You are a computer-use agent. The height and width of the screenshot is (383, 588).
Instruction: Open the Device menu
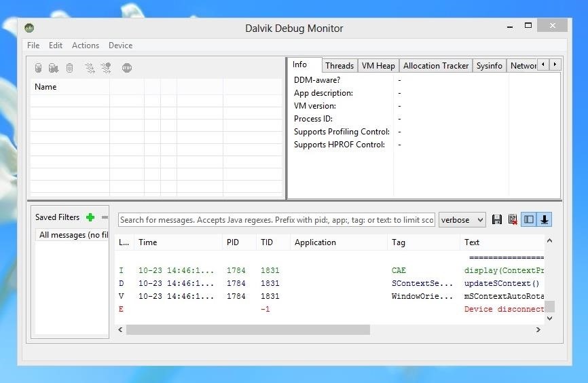click(x=120, y=45)
